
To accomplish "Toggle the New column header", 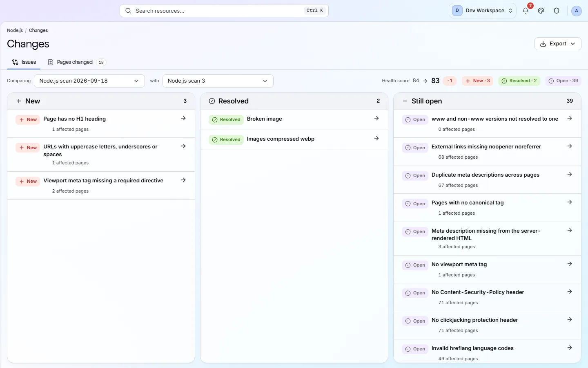I will pyautogui.click(x=101, y=101).
